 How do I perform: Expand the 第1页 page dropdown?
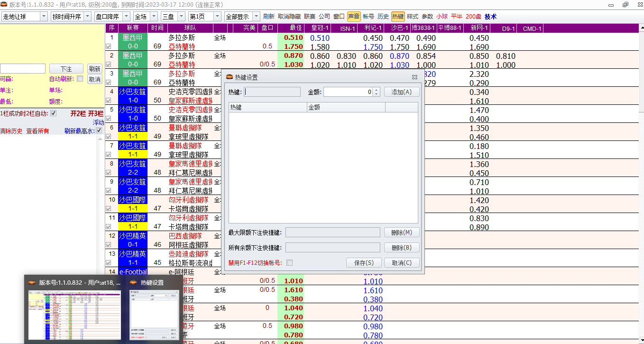(x=217, y=16)
